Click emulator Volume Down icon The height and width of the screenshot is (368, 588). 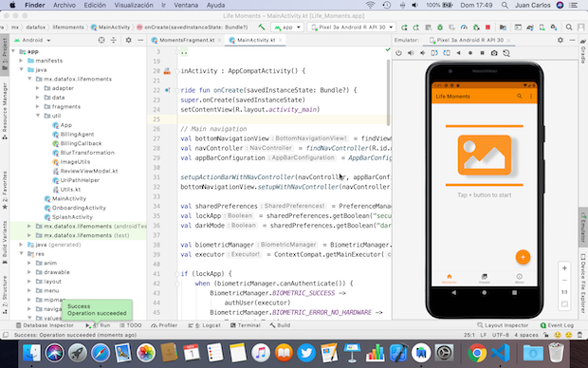pos(423,53)
